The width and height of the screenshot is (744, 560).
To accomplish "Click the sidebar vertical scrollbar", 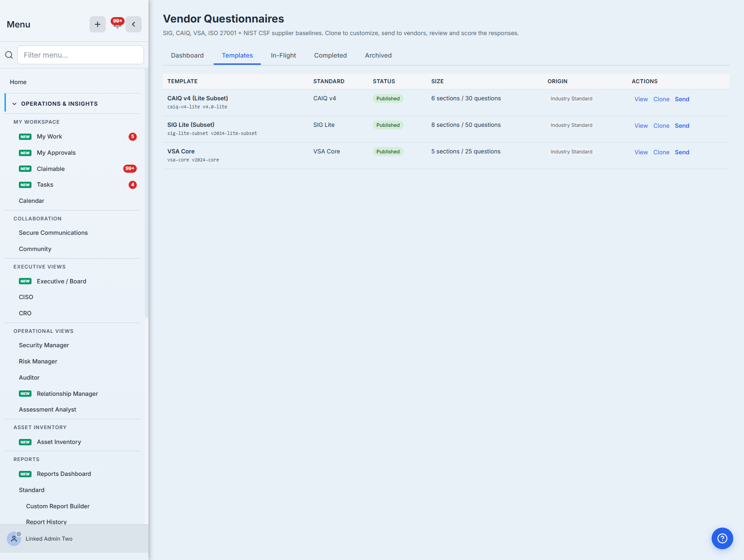I will [146, 193].
